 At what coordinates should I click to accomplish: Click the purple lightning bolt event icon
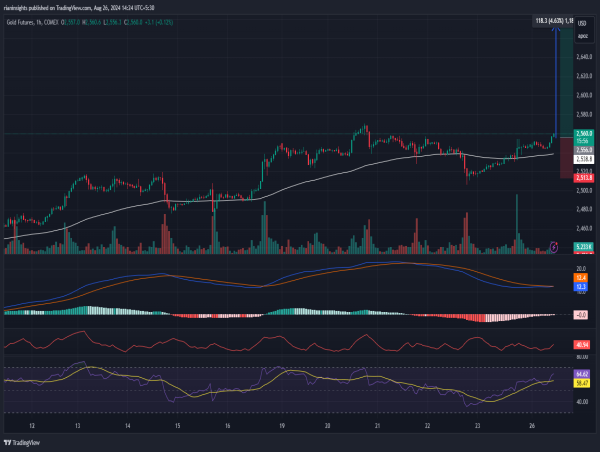point(554,247)
